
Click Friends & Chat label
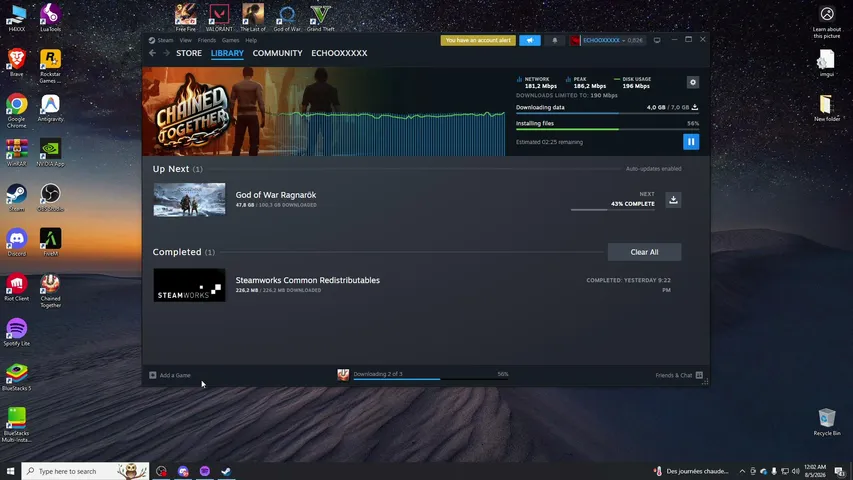[673, 375]
